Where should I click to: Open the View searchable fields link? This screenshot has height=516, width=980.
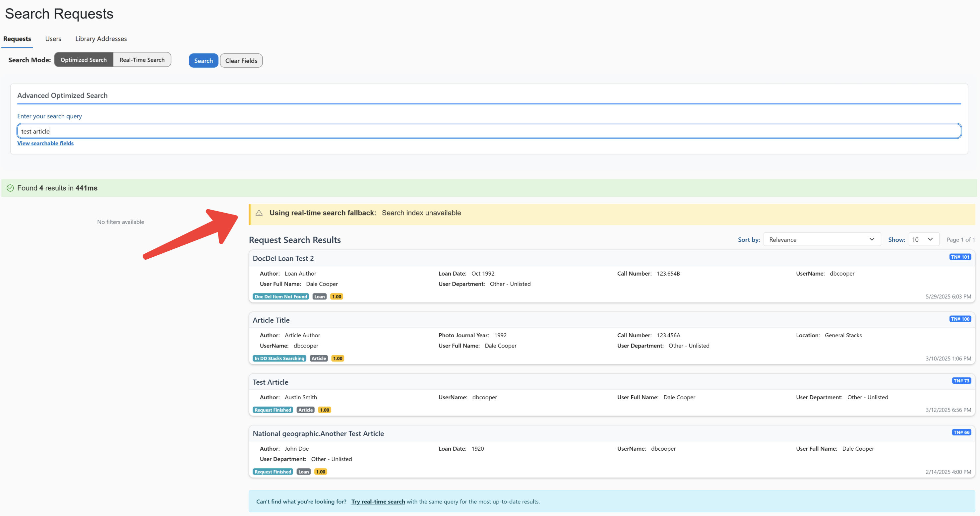coord(45,144)
